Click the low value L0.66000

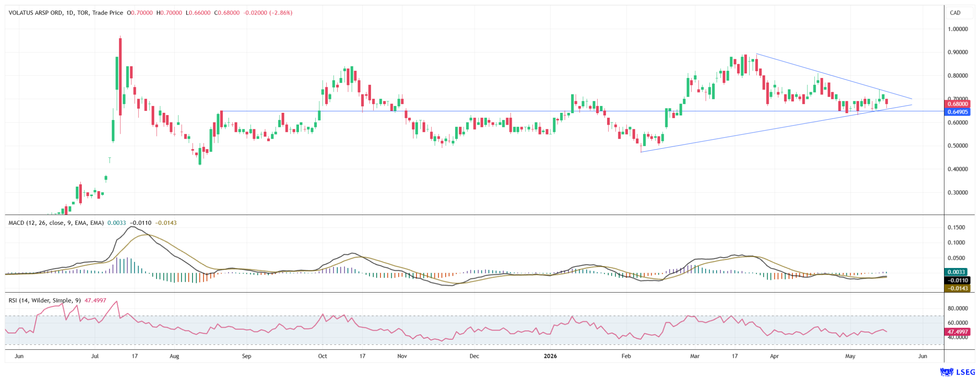coord(198,13)
